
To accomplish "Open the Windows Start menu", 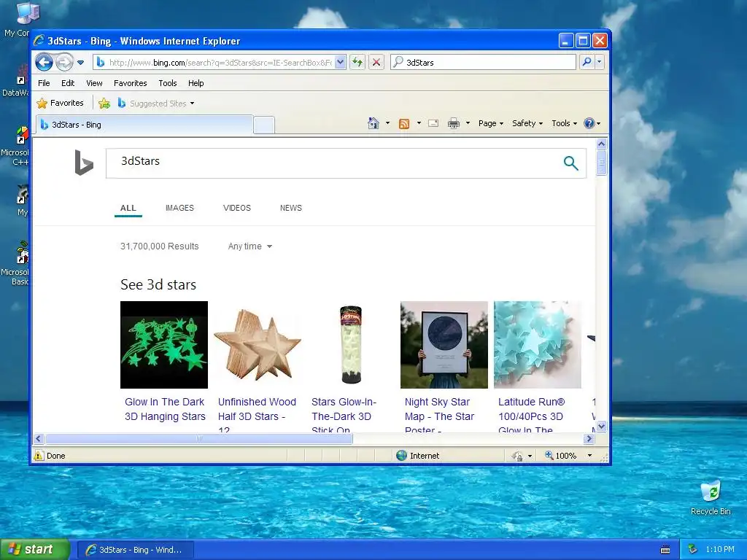I will 34,550.
